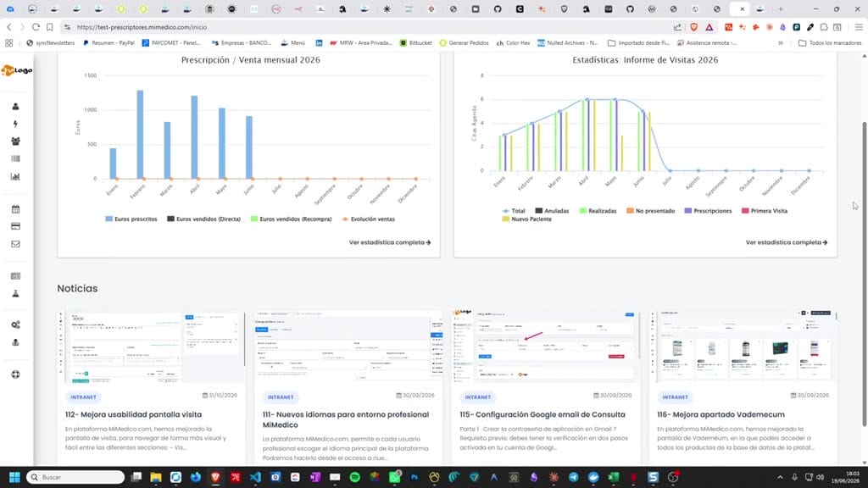Image resolution: width=868 pixels, height=488 pixels.
Task: Open the patients group icon in sidebar
Action: tap(15, 141)
